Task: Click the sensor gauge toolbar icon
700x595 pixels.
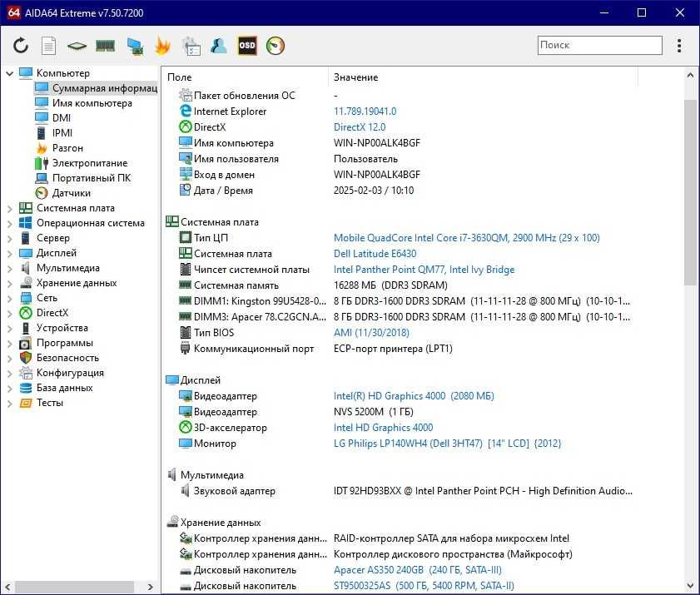Action: point(276,46)
